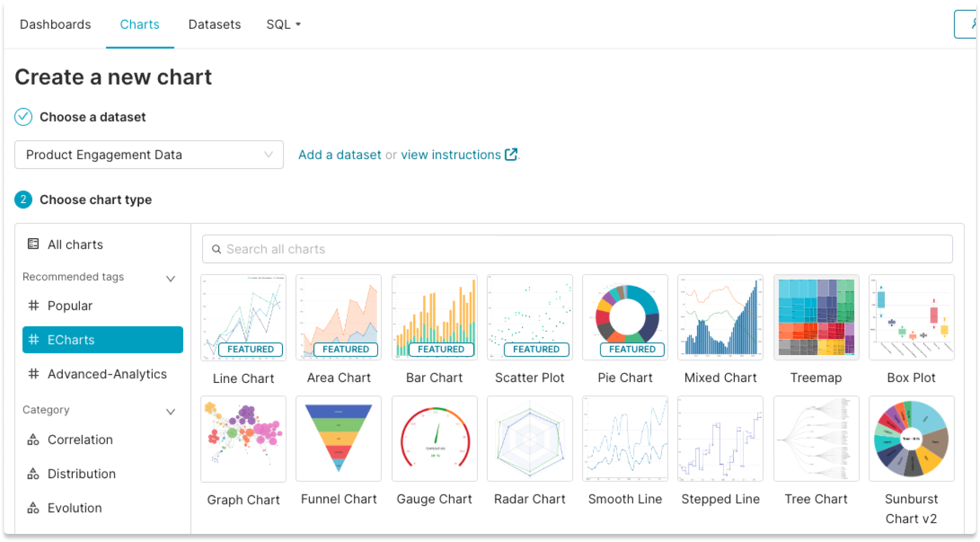
Task: Click the search magnifier icon
Action: point(217,249)
